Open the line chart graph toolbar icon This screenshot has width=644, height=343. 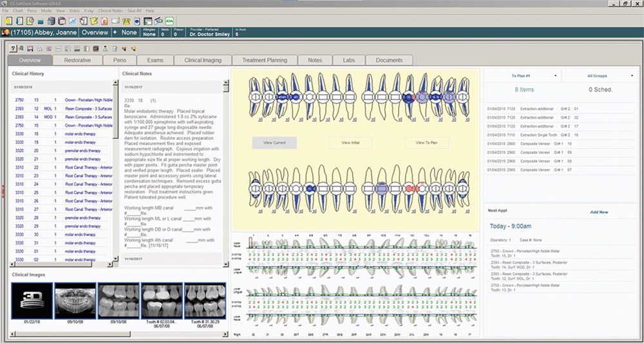(x=73, y=21)
